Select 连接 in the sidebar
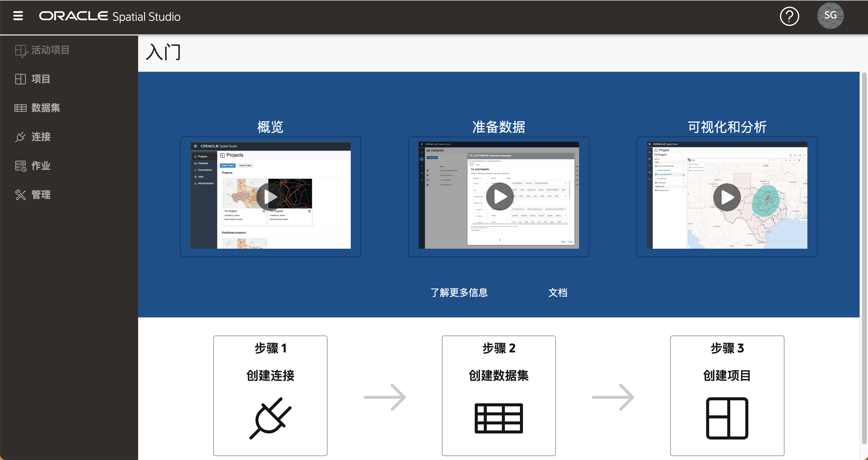 (x=41, y=137)
